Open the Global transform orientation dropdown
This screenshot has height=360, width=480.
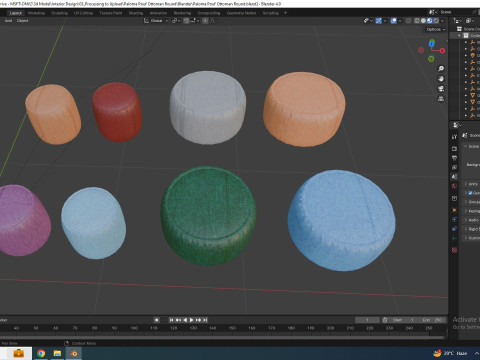point(156,21)
